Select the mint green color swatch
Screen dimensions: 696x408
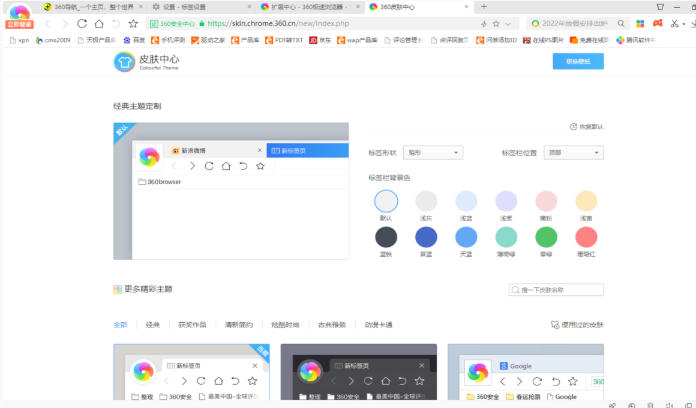click(x=506, y=237)
